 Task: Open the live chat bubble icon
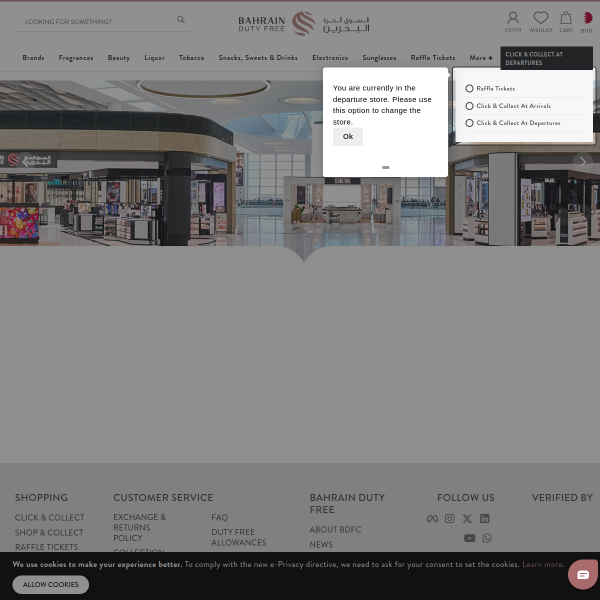coord(583,574)
